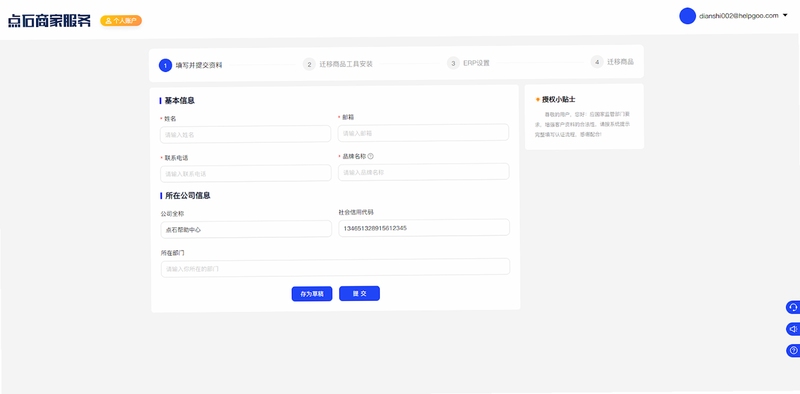Viewport: 800px width, 394px height.
Task: Click the step 4 number circle
Action: [x=597, y=62]
